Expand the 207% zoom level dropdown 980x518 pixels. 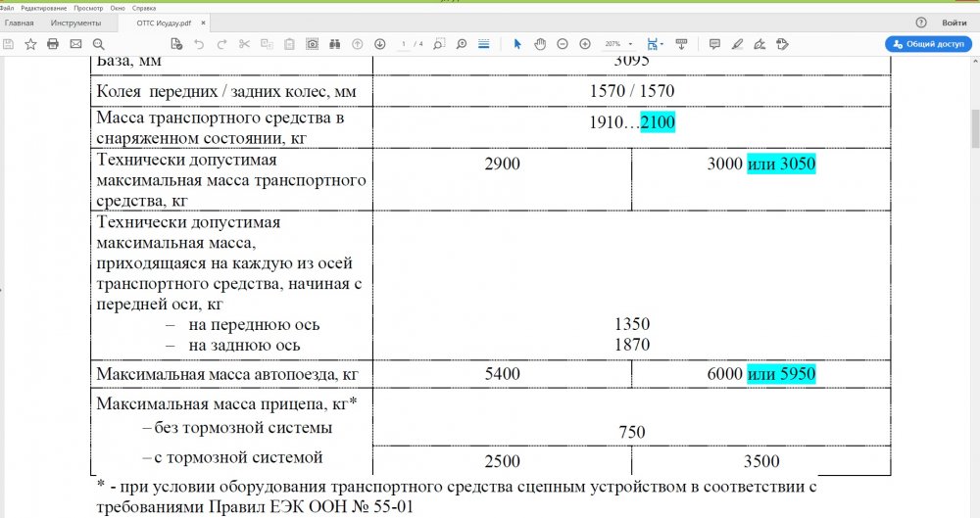[630, 44]
